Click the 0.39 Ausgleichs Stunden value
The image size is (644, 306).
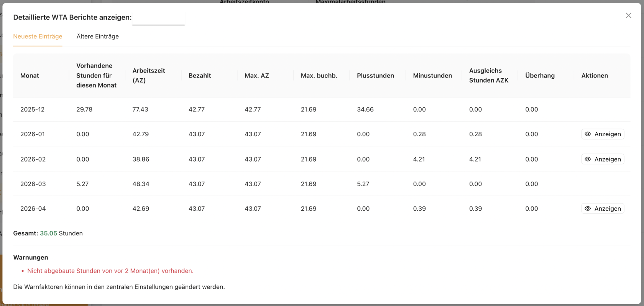click(x=475, y=208)
